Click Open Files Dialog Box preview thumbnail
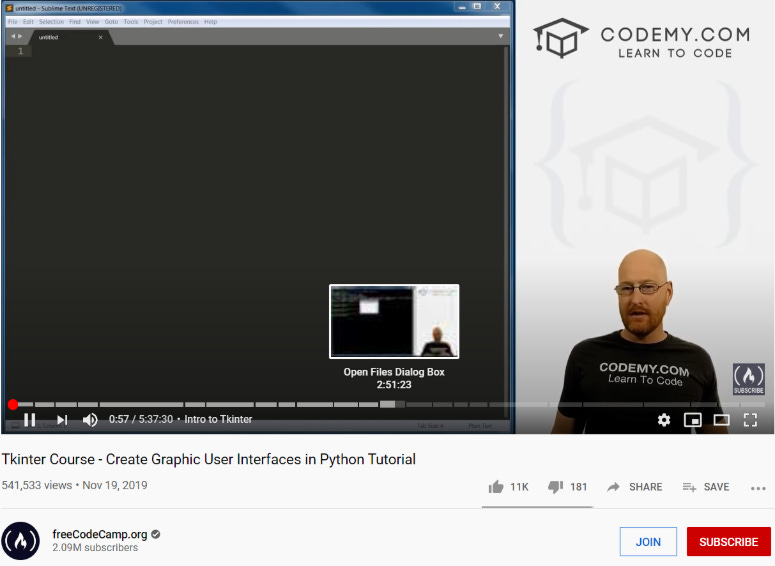The width and height of the screenshot is (775, 566). (394, 321)
